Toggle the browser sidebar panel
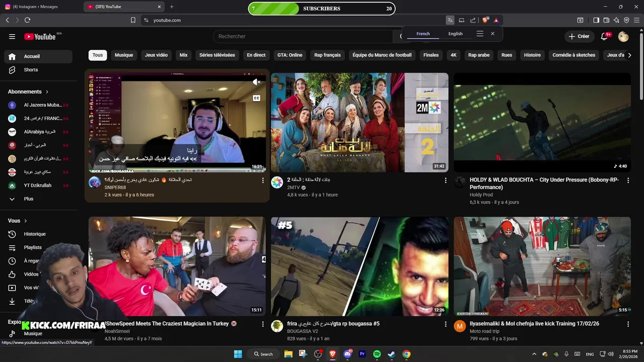This screenshot has height=362, width=644. [x=596, y=20]
